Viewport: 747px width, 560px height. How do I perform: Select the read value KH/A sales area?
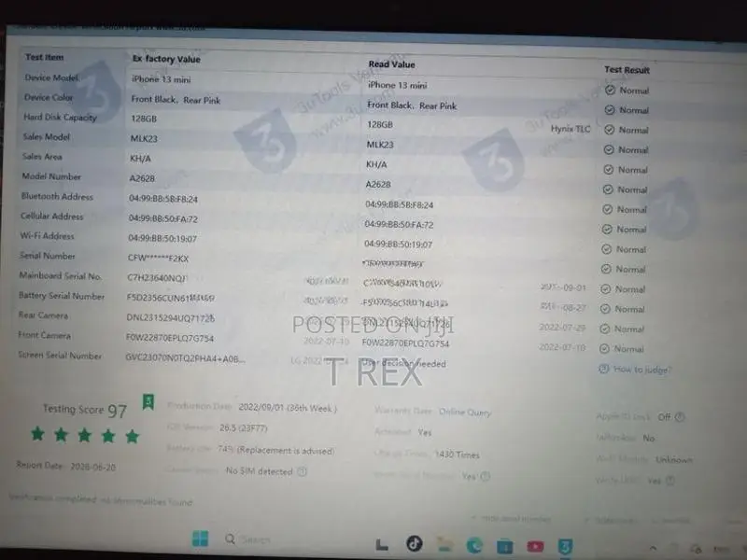376,164
